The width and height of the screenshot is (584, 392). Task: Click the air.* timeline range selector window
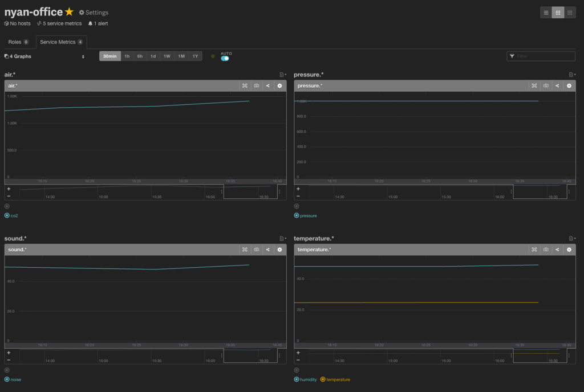click(x=251, y=191)
